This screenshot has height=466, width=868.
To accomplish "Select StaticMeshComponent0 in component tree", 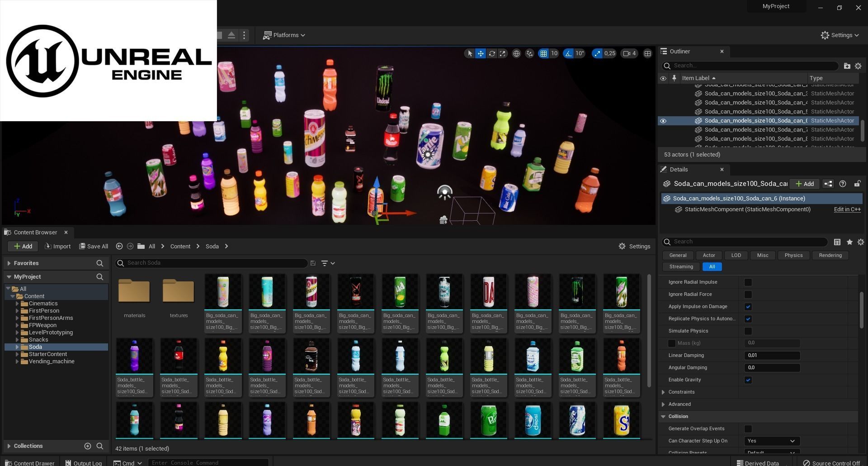I will 747,209.
